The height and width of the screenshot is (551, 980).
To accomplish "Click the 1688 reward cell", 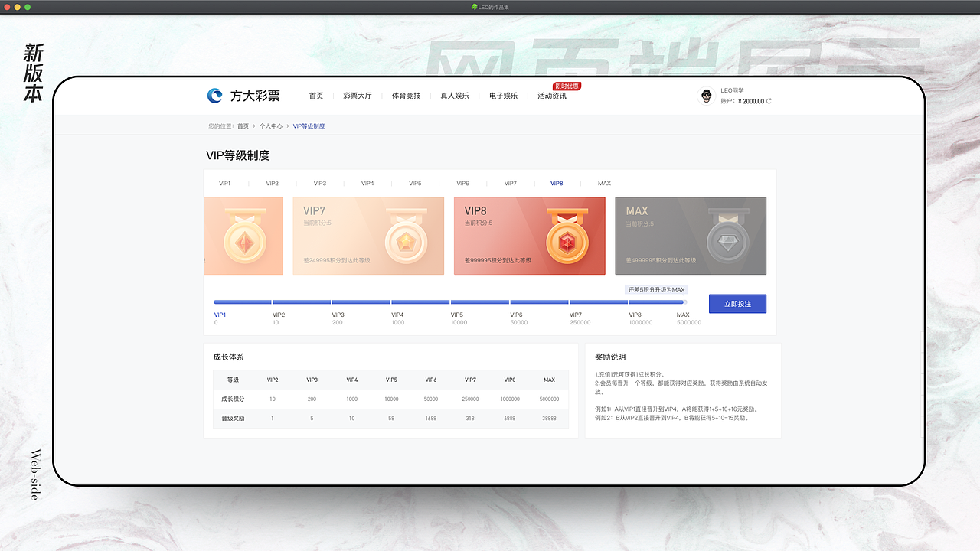I will point(431,419).
